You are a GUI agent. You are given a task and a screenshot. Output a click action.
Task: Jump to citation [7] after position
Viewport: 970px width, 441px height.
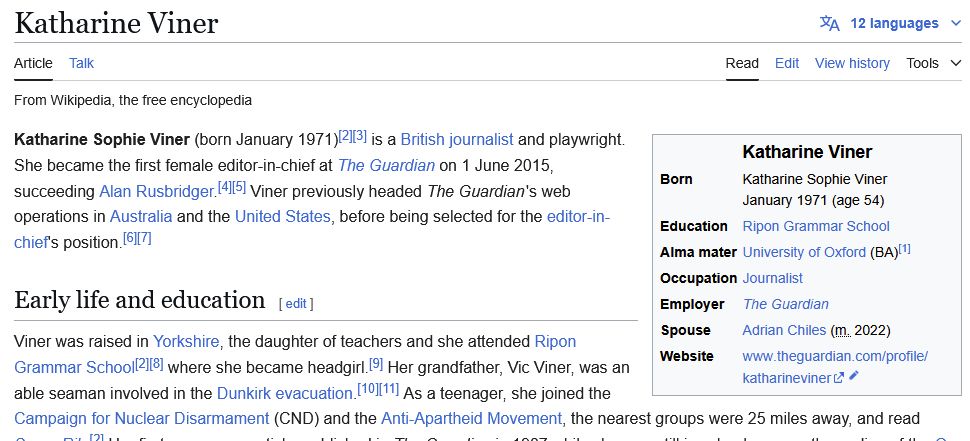[144, 238]
